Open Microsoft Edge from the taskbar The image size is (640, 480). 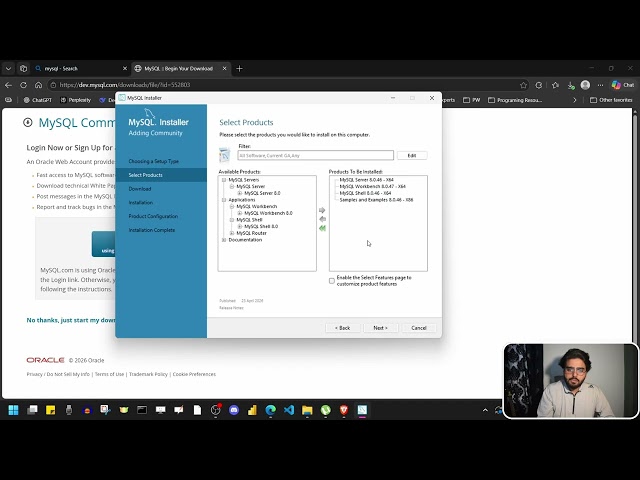click(x=271, y=410)
